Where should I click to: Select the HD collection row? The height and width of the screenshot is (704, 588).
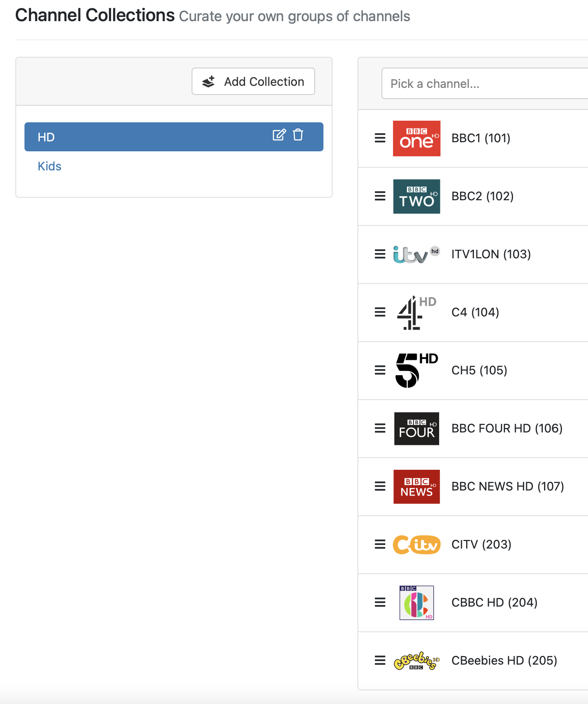point(145,137)
